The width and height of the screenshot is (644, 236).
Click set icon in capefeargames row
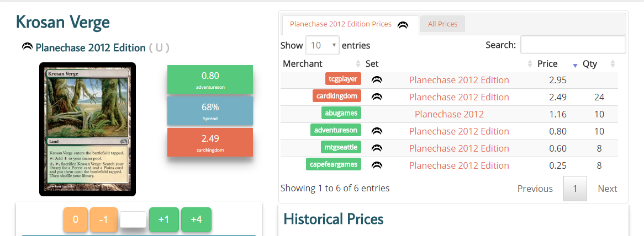[x=377, y=165]
